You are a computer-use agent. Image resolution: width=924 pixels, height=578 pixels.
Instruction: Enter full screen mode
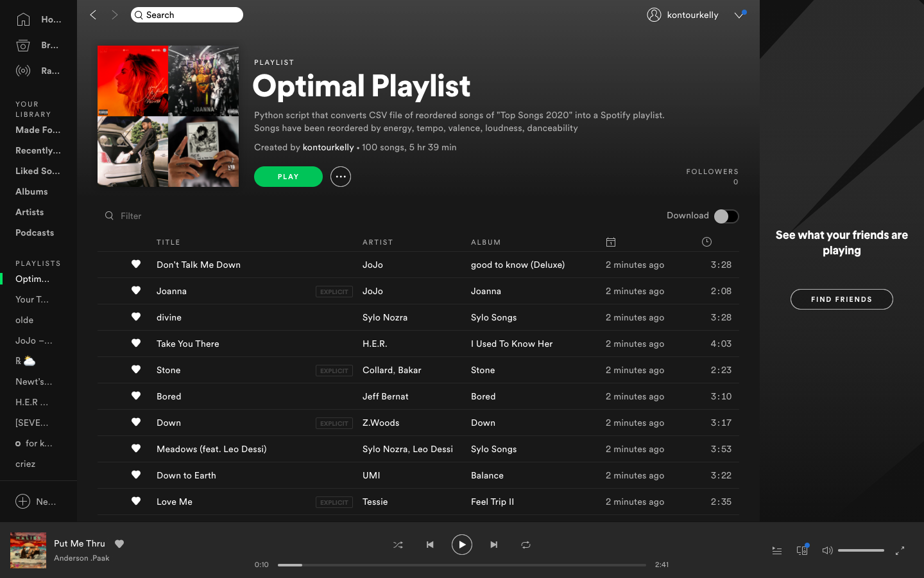pyautogui.click(x=900, y=550)
